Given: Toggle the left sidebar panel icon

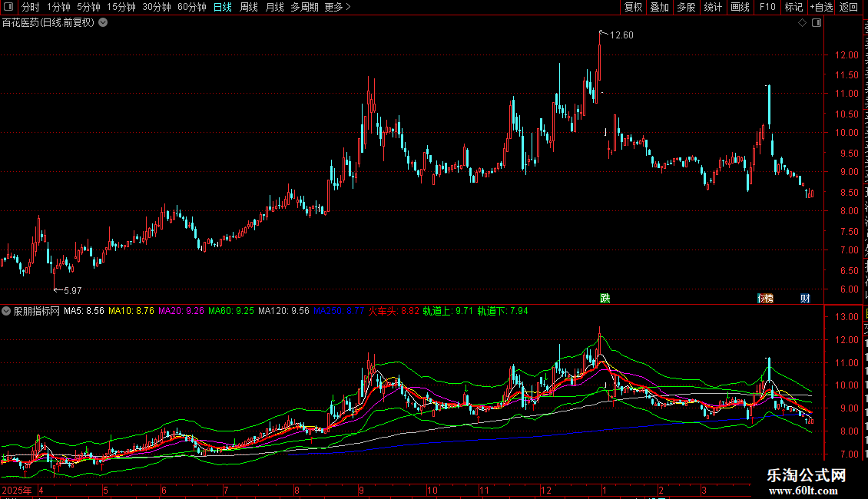Looking at the screenshot, I should [8, 7].
